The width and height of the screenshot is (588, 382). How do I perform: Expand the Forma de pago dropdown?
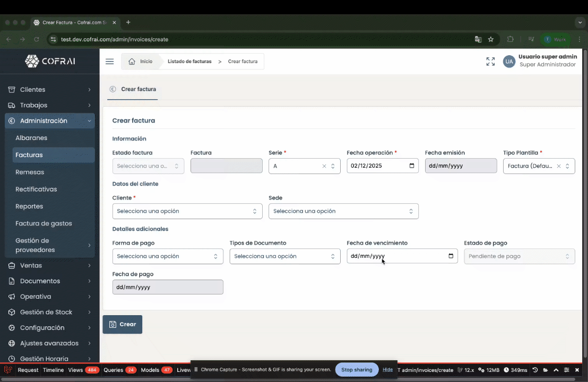[x=168, y=256]
